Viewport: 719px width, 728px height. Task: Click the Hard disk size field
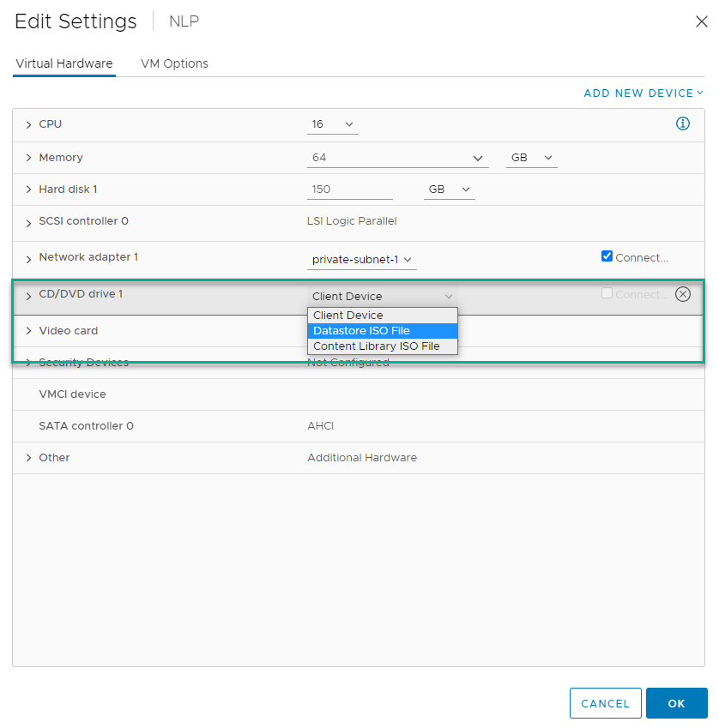point(349,190)
